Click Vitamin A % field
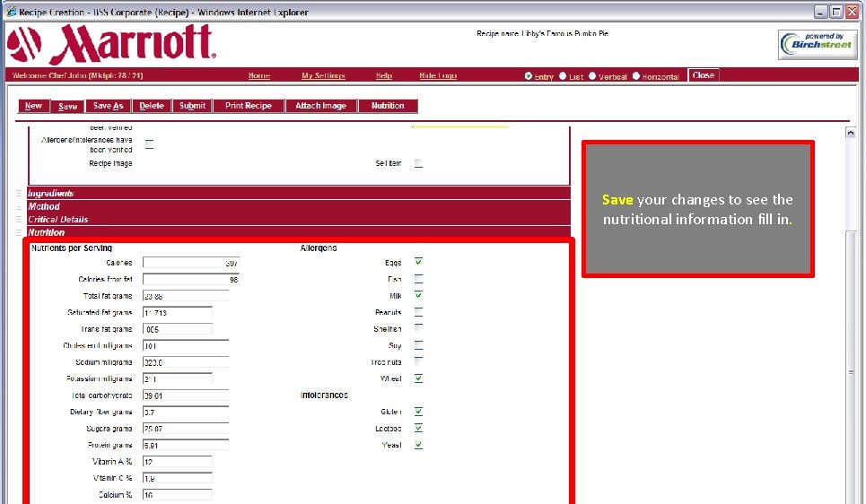 [x=178, y=462]
